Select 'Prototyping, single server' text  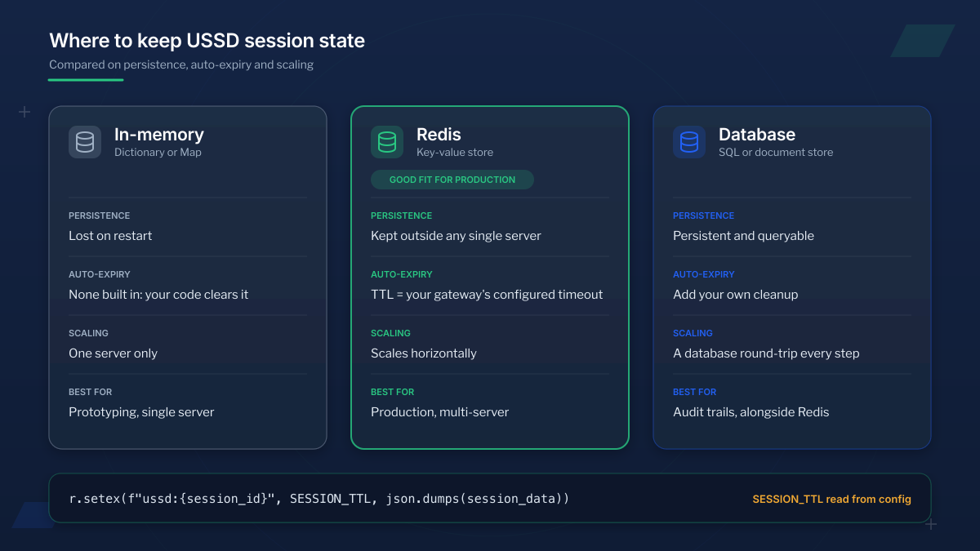(x=141, y=412)
